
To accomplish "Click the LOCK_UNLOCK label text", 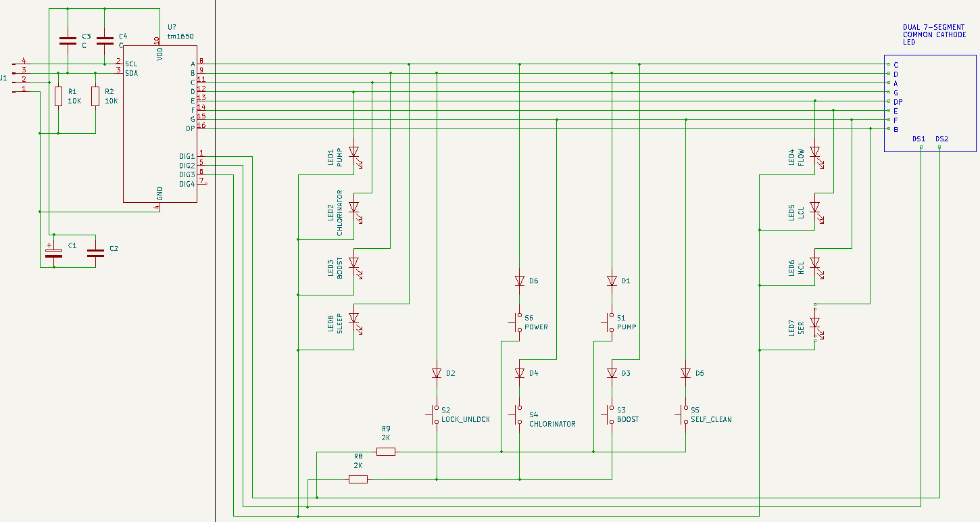I will [466, 419].
